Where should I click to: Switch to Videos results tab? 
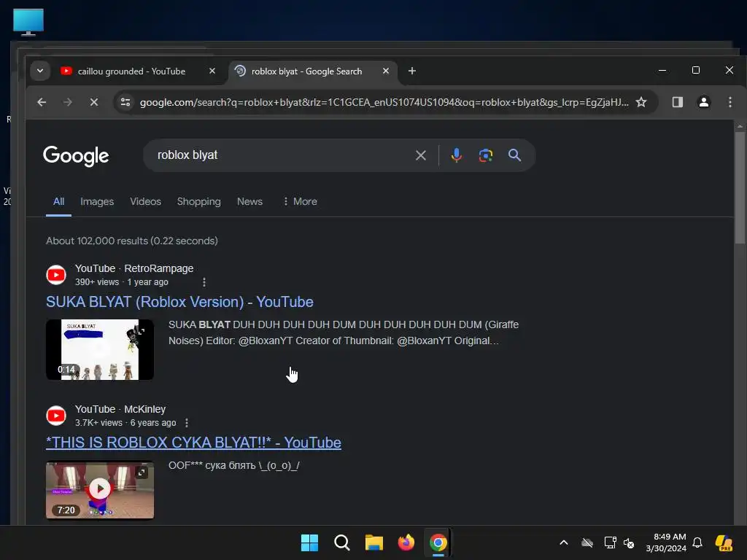point(145,201)
